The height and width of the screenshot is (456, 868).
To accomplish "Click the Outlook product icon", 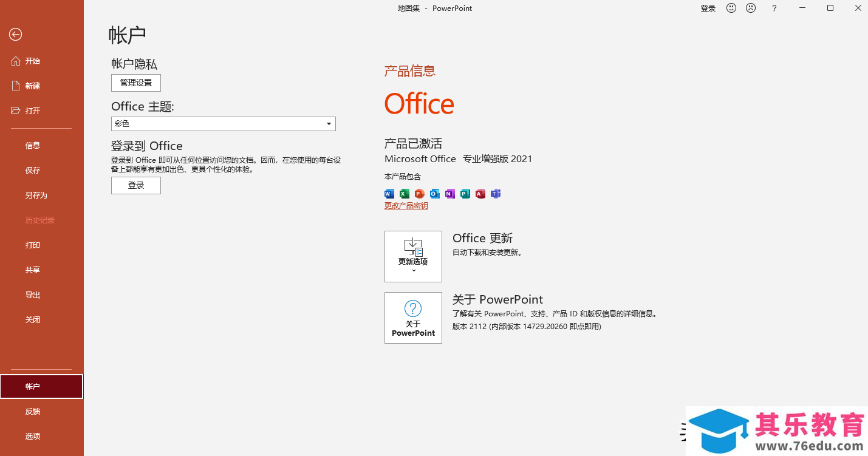I will pos(435,194).
